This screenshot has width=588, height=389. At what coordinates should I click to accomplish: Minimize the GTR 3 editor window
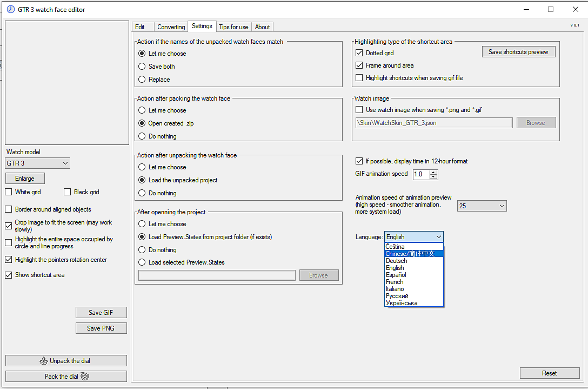(x=526, y=9)
